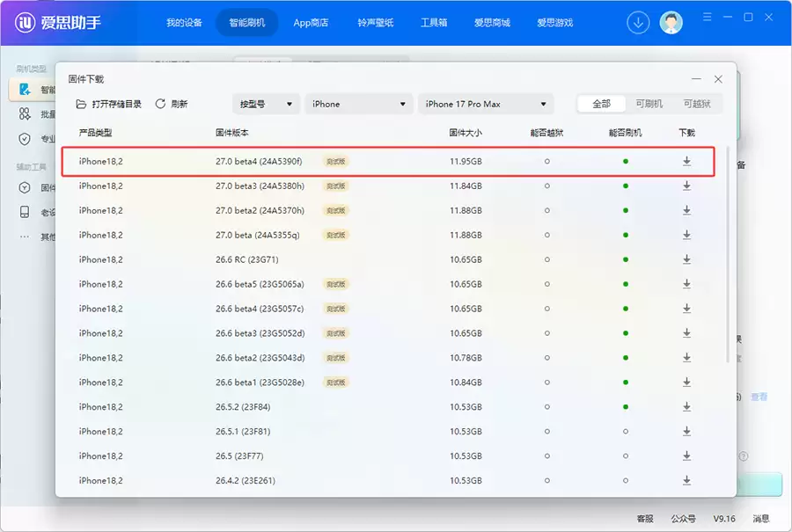Switch to the 全部 filter tab

pos(601,104)
